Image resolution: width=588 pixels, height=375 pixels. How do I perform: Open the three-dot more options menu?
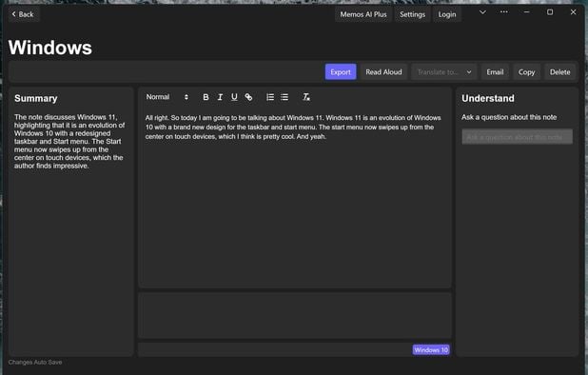504,12
